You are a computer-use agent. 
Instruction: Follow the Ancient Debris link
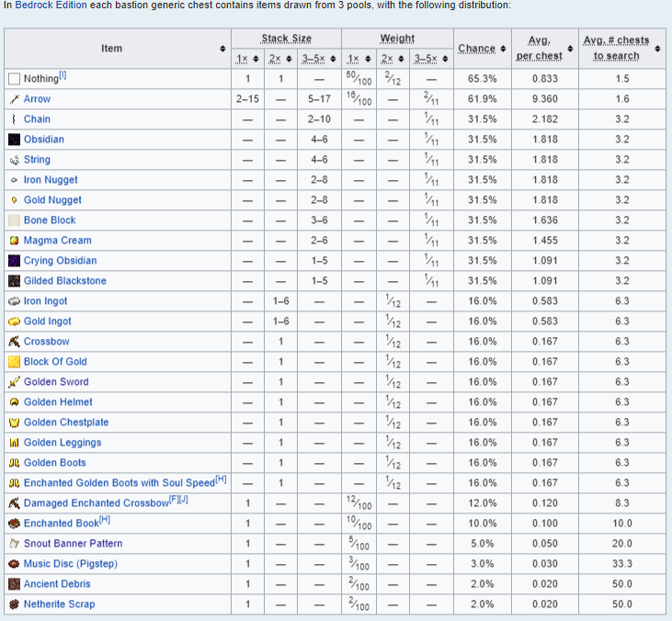(57, 583)
